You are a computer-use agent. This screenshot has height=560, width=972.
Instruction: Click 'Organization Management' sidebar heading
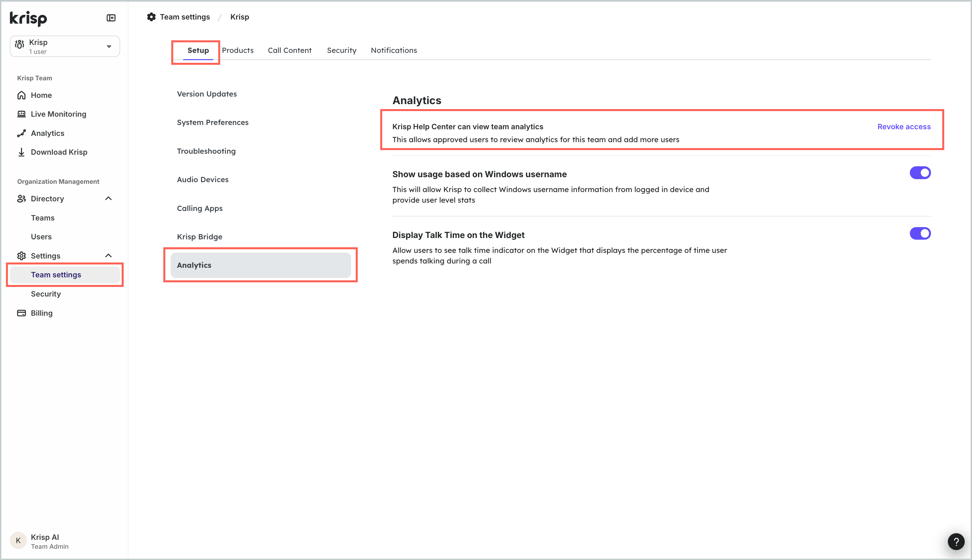(x=58, y=181)
